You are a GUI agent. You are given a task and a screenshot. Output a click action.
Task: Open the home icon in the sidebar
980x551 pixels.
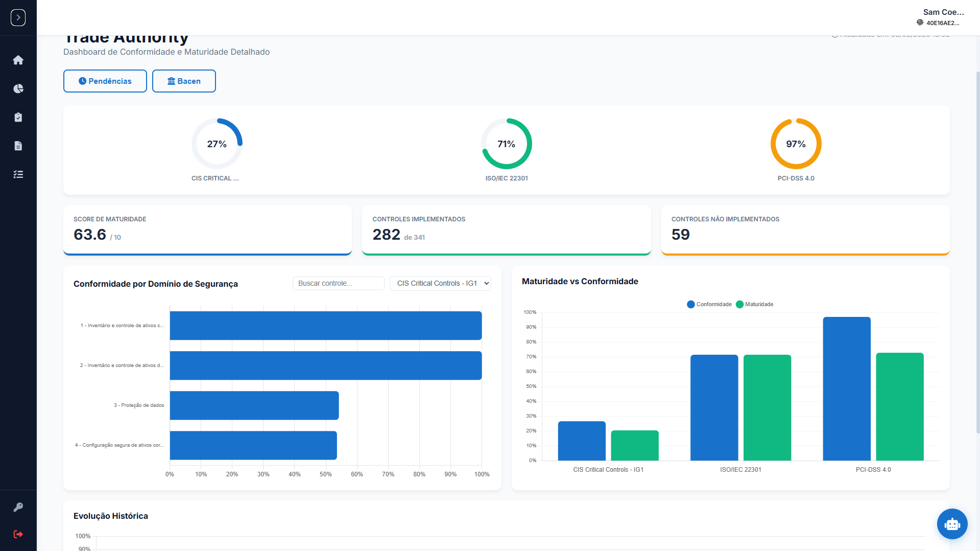(18, 60)
